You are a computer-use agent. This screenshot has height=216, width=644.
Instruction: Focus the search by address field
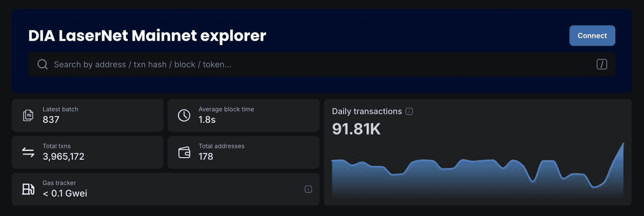point(322,64)
